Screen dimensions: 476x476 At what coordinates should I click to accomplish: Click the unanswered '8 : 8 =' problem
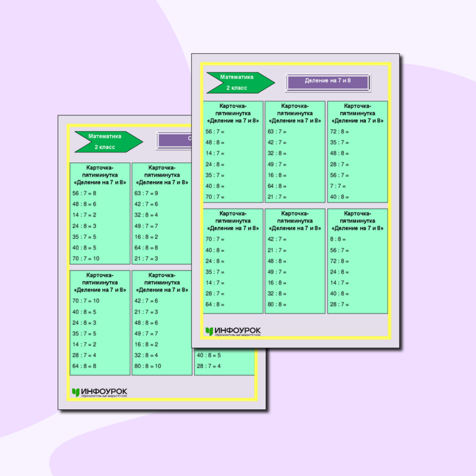pyautogui.click(x=338, y=239)
